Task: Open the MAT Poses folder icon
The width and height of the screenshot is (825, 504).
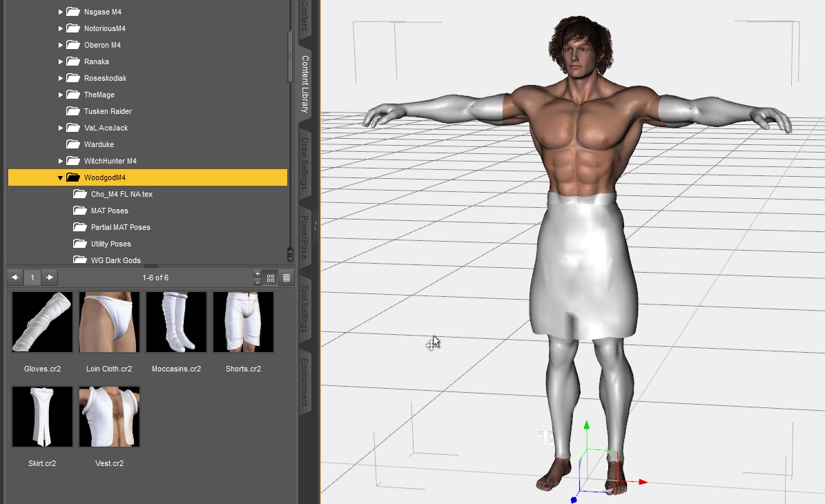Action: click(79, 211)
